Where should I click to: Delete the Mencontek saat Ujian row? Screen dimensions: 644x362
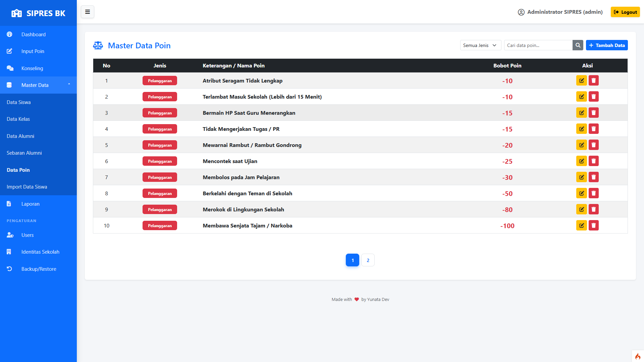tap(593, 161)
